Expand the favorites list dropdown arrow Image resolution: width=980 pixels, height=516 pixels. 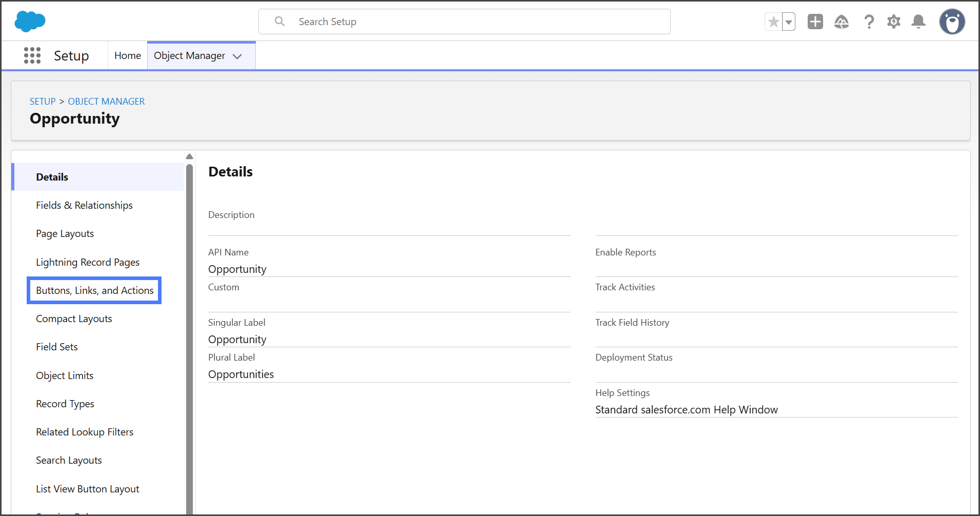pyautogui.click(x=789, y=22)
